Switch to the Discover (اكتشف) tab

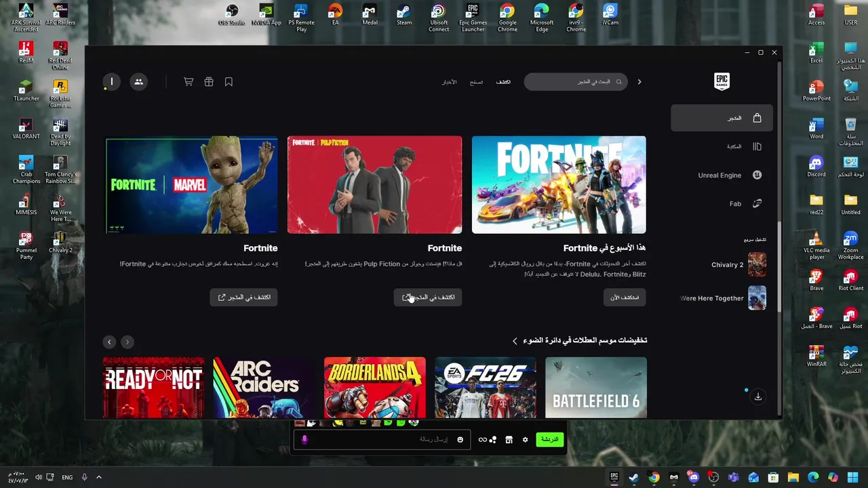coord(503,82)
